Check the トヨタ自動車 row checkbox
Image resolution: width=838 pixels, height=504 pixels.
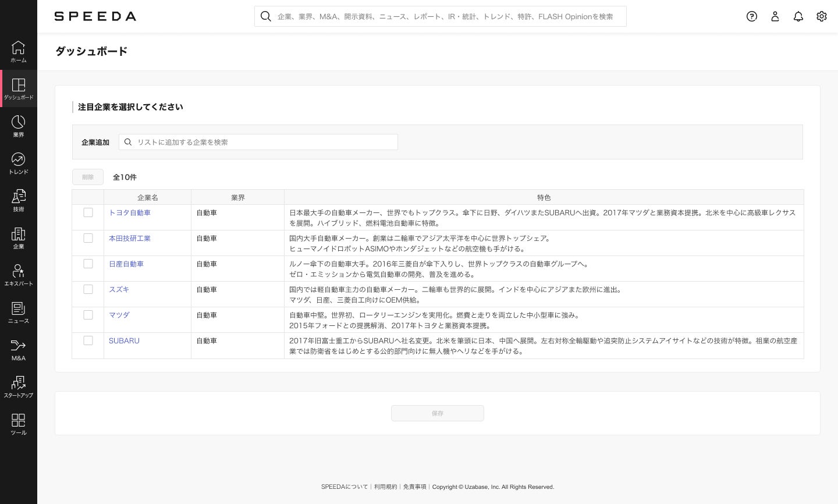pos(88,212)
